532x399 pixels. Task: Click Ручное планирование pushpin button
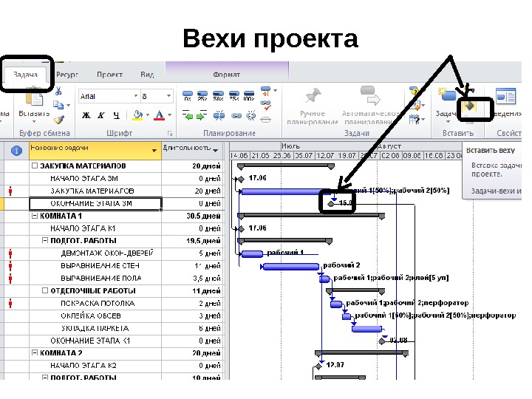(x=313, y=106)
